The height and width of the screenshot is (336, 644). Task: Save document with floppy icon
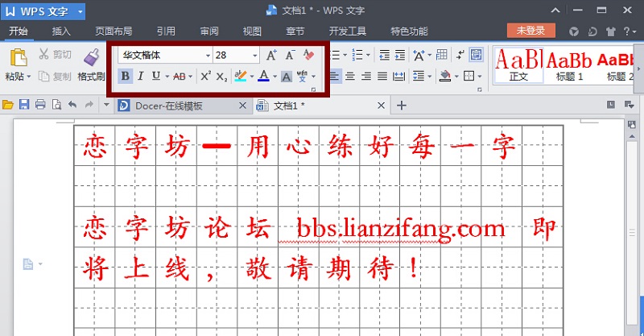(x=24, y=105)
